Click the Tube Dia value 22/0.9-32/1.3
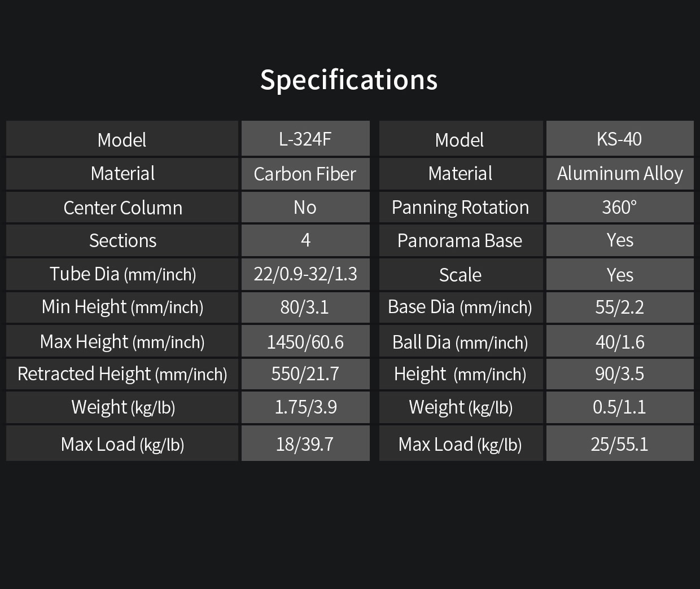700x589 pixels. pos(305,274)
